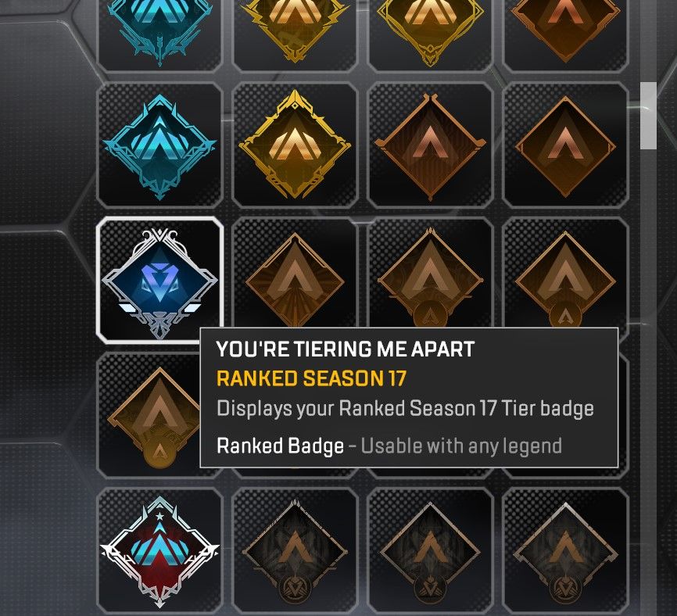Click the plain bronze badge at the end of the gold badge's row
The height and width of the screenshot is (616, 677).
coord(566,145)
